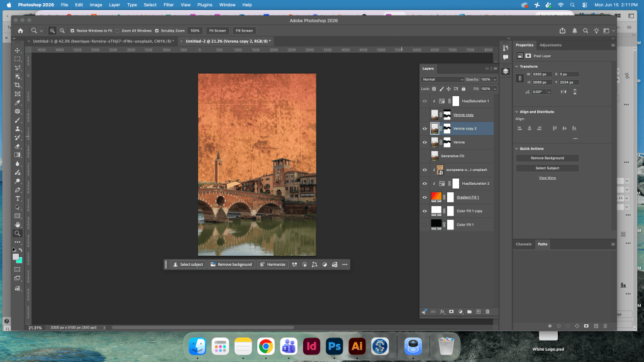Switch to the Channels tab
The width and height of the screenshot is (644, 362).
pos(524,244)
